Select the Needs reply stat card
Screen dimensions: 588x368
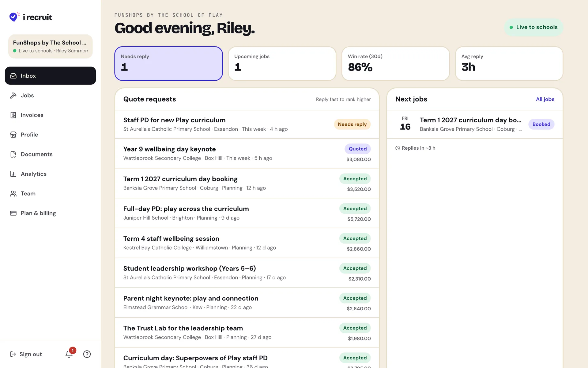[x=168, y=63]
